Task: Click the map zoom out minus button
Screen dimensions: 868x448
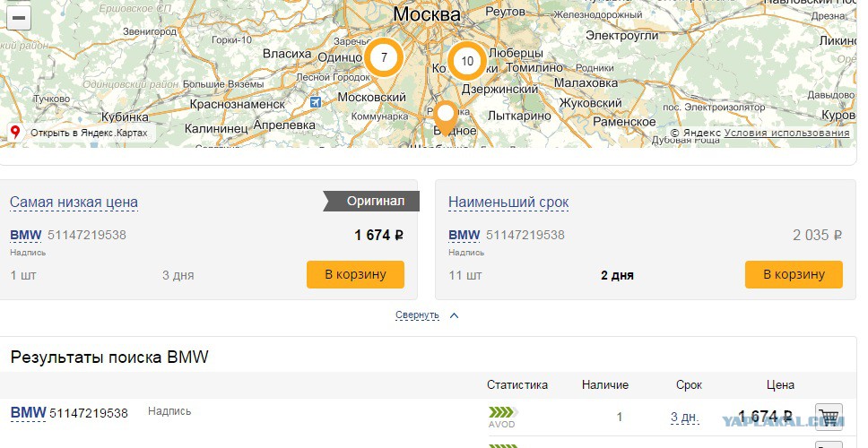Action: point(18,18)
